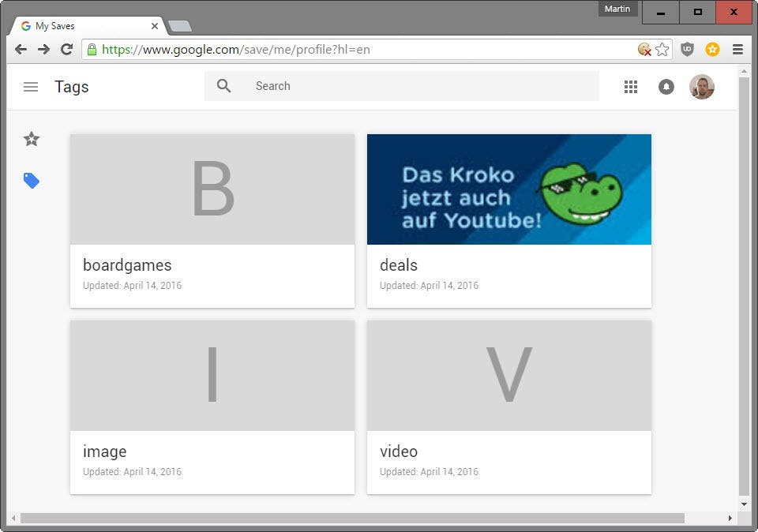Open the boardgames tag card
758x532 pixels.
coord(212,221)
